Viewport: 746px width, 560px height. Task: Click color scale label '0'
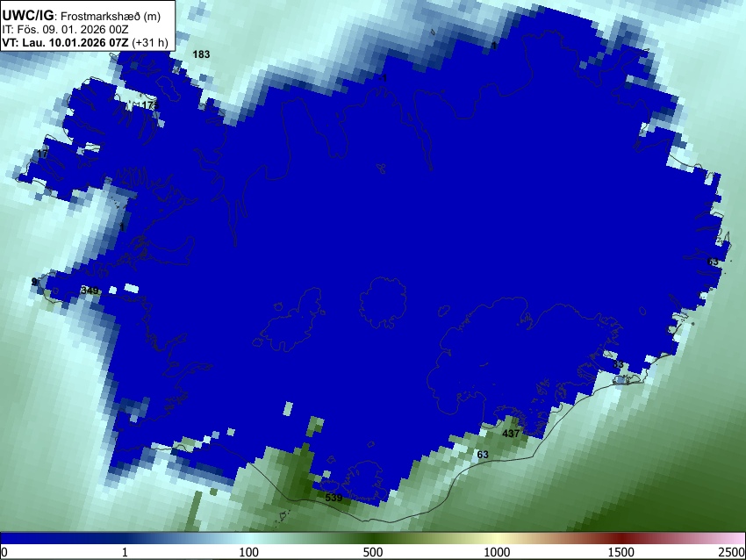click(4, 552)
